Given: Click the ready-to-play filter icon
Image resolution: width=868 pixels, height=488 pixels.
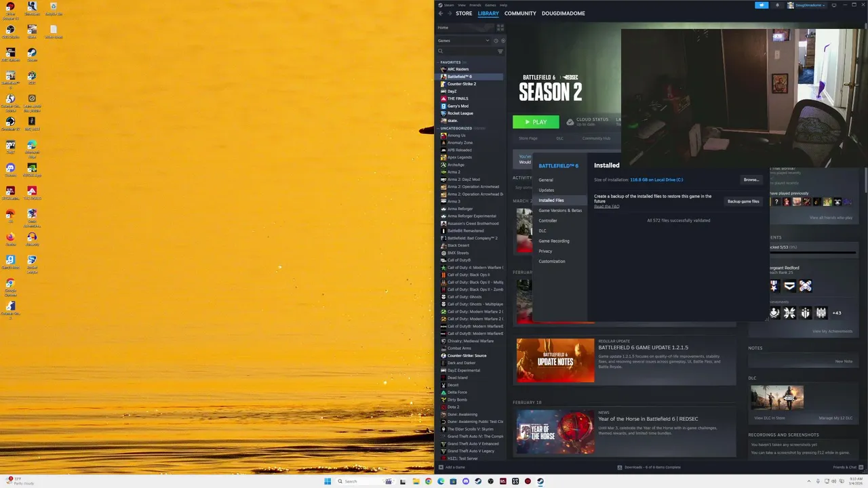Looking at the screenshot, I should pyautogui.click(x=502, y=41).
